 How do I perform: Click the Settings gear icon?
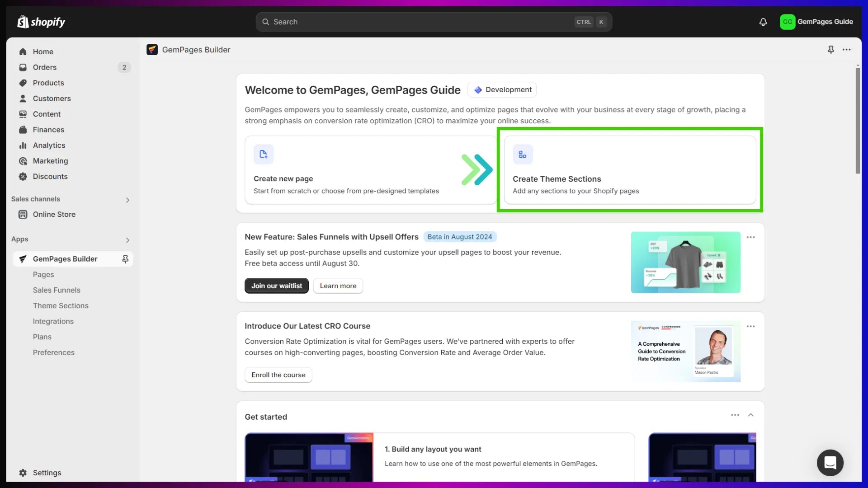pyautogui.click(x=23, y=473)
